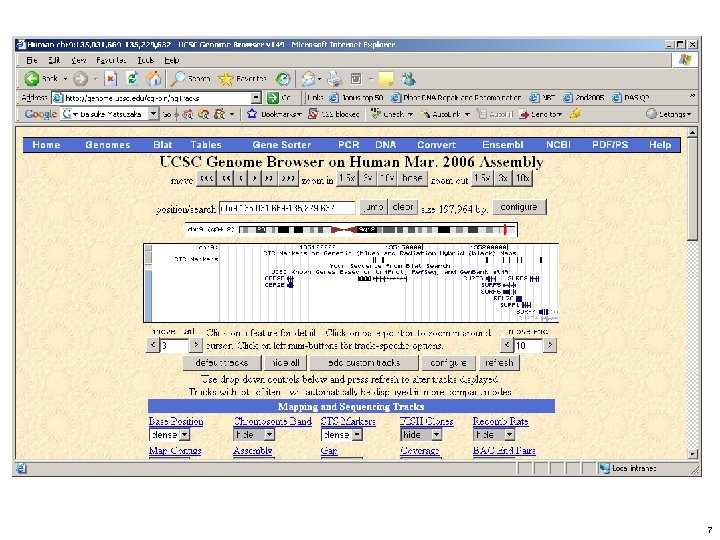The width and height of the screenshot is (720, 540).
Task: Click the Messenger icon in toolbar
Action: point(408,79)
